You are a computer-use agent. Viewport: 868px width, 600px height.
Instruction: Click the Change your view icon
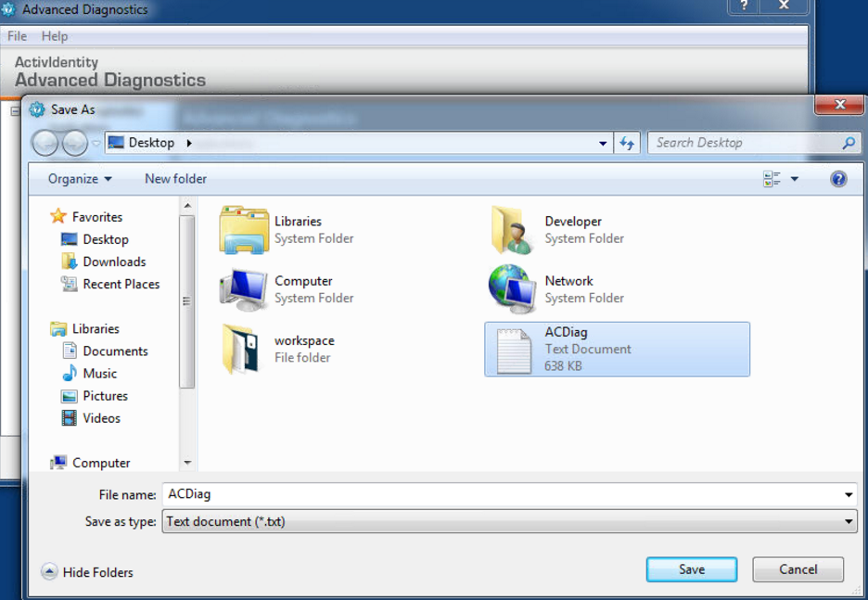coord(772,179)
